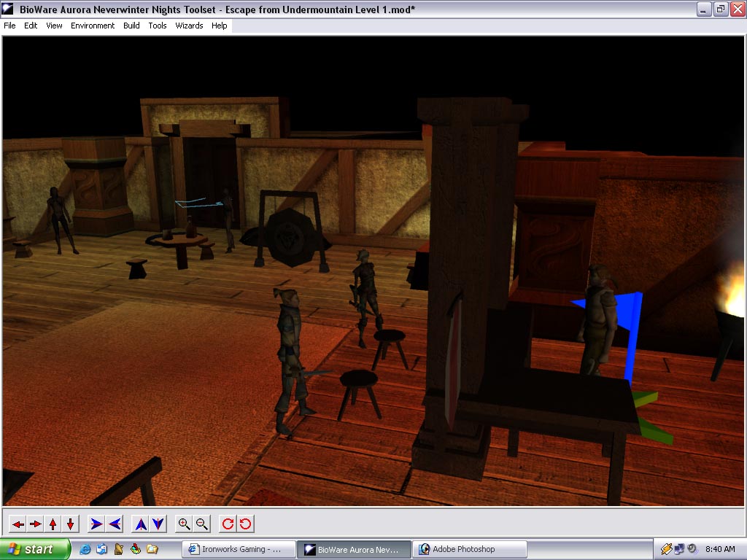Click the colorful paint quick launch icon

point(135,549)
